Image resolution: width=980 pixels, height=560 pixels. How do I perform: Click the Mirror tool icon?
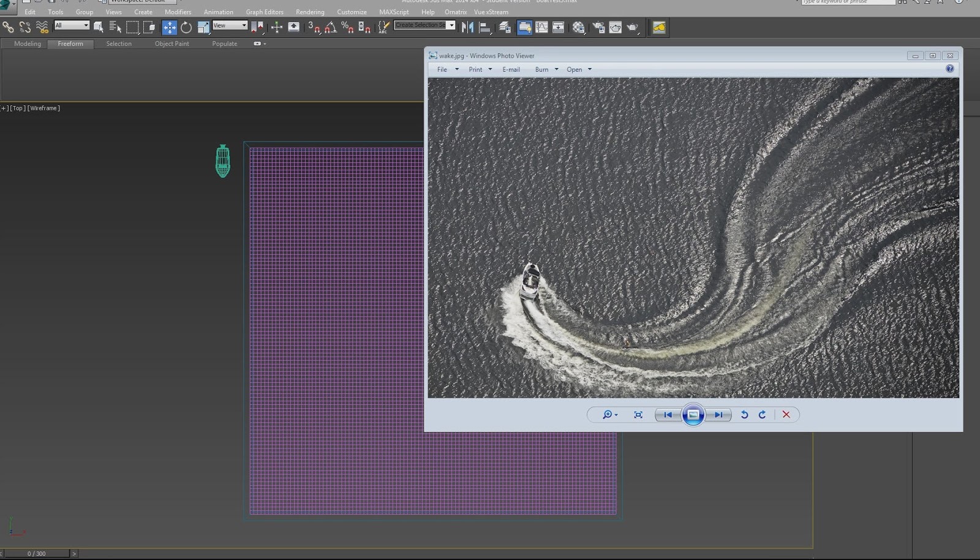[x=467, y=27]
